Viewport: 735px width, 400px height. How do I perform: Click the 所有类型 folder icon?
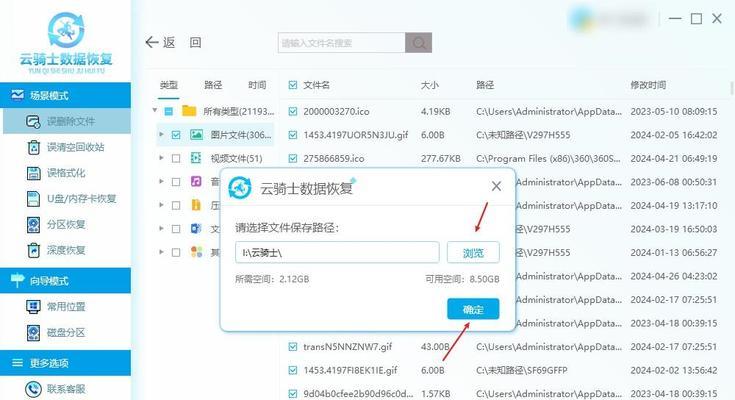point(189,111)
